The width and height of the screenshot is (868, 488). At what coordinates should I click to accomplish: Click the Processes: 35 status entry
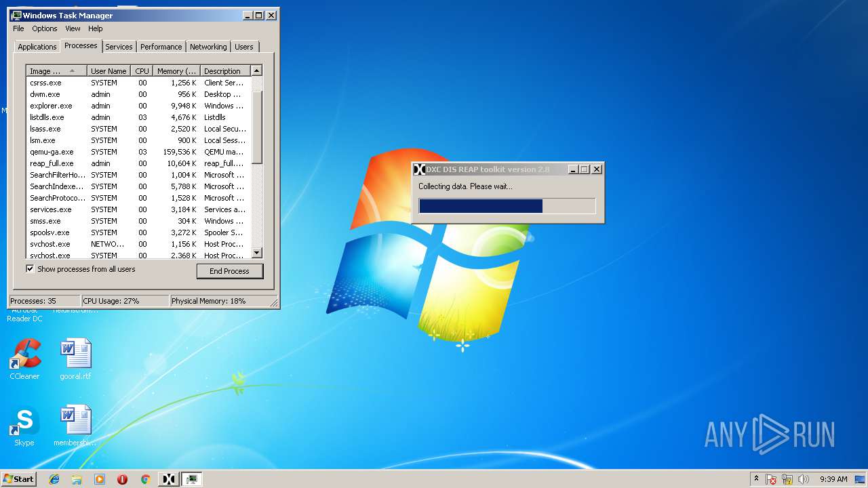[x=45, y=301]
